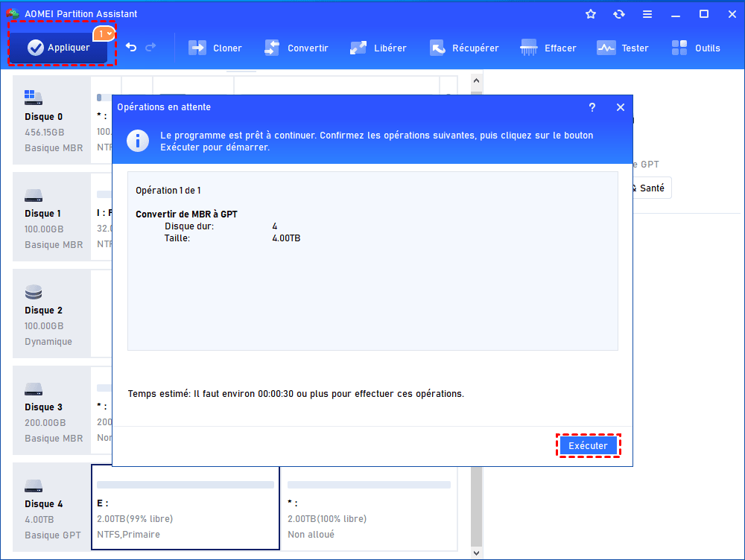745x560 pixels.
Task: Select the Disque 3 entry
Action: point(52,411)
